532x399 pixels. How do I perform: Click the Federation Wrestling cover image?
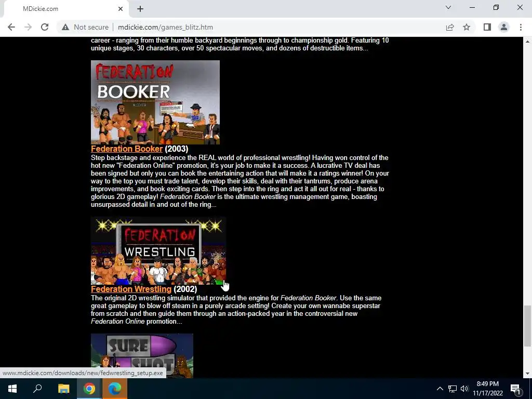point(158,250)
